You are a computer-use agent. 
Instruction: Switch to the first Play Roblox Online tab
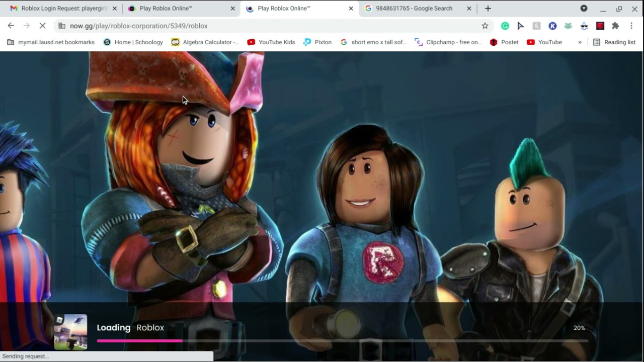(x=181, y=9)
